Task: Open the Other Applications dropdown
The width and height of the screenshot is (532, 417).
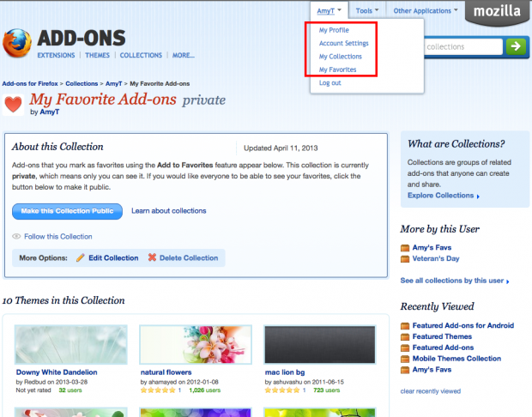Action: coord(426,11)
